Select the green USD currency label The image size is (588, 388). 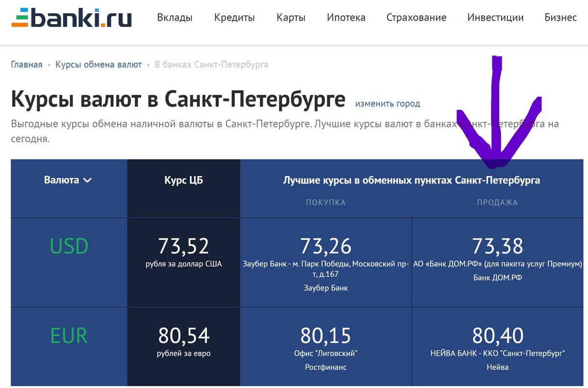[x=68, y=246]
